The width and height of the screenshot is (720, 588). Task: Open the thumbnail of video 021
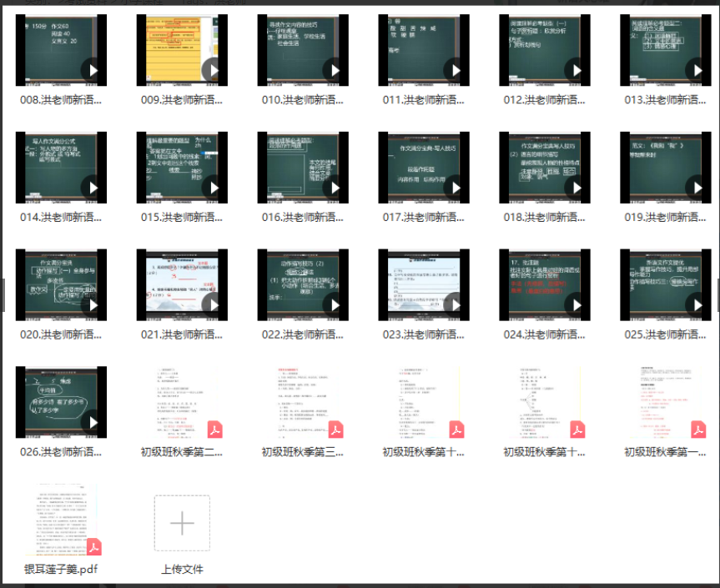tap(182, 284)
